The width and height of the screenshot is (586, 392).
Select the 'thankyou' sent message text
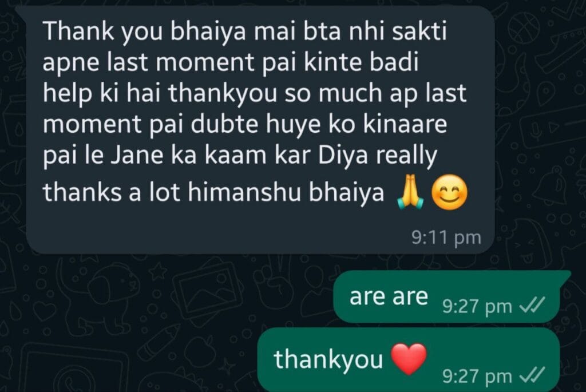click(328, 359)
